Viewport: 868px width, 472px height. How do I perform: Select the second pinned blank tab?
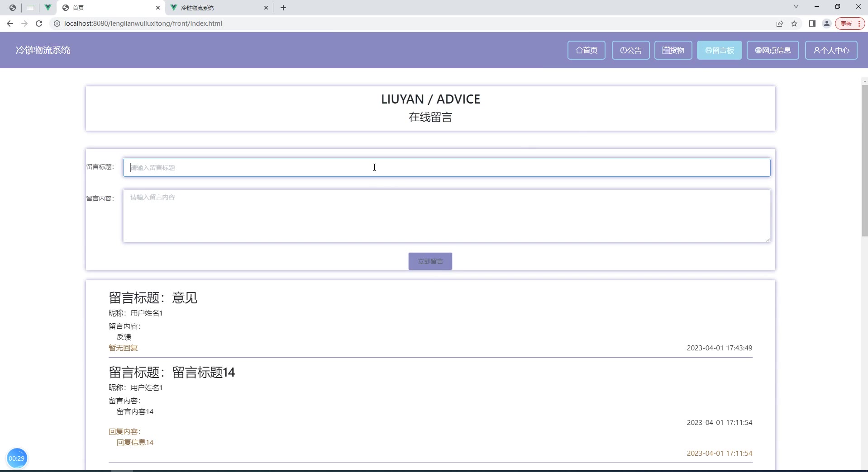point(30,8)
